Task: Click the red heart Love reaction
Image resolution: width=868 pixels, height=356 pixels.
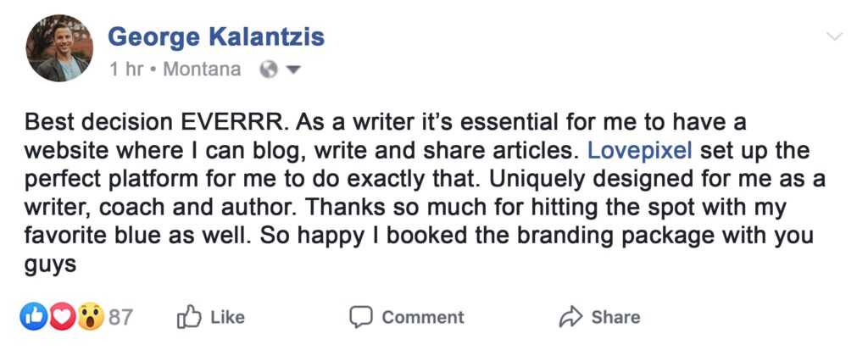Action: coord(61,317)
